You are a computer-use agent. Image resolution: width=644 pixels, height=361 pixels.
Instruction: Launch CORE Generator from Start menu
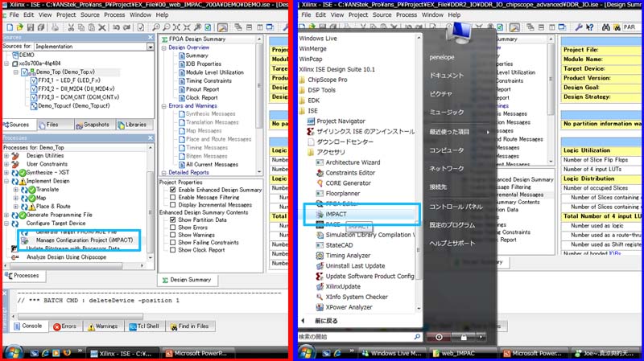coord(348,183)
